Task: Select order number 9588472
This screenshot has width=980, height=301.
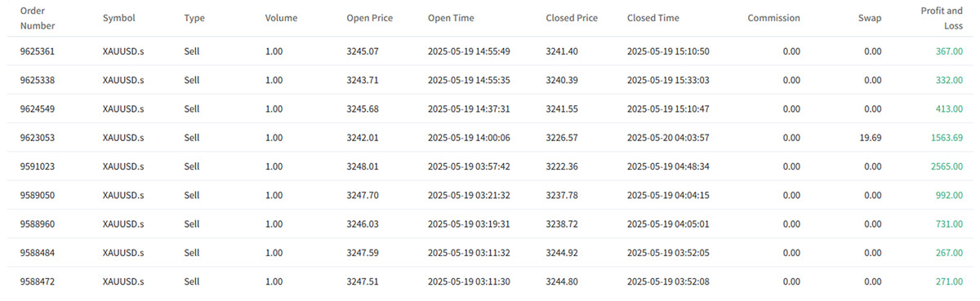Action: tap(38, 281)
